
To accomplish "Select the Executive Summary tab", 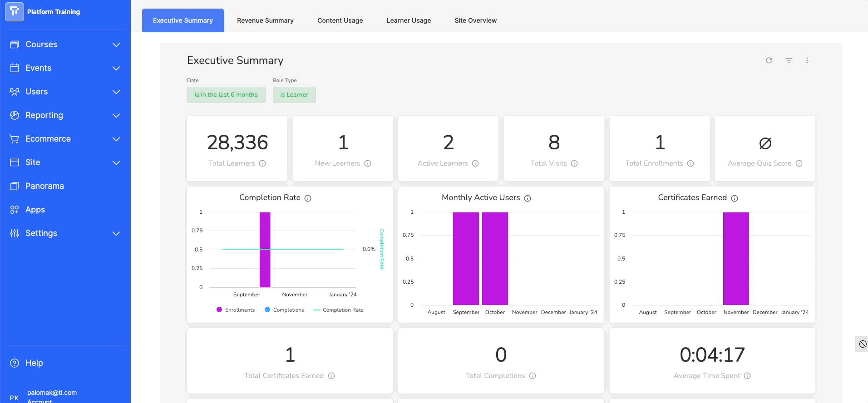I will (x=183, y=20).
